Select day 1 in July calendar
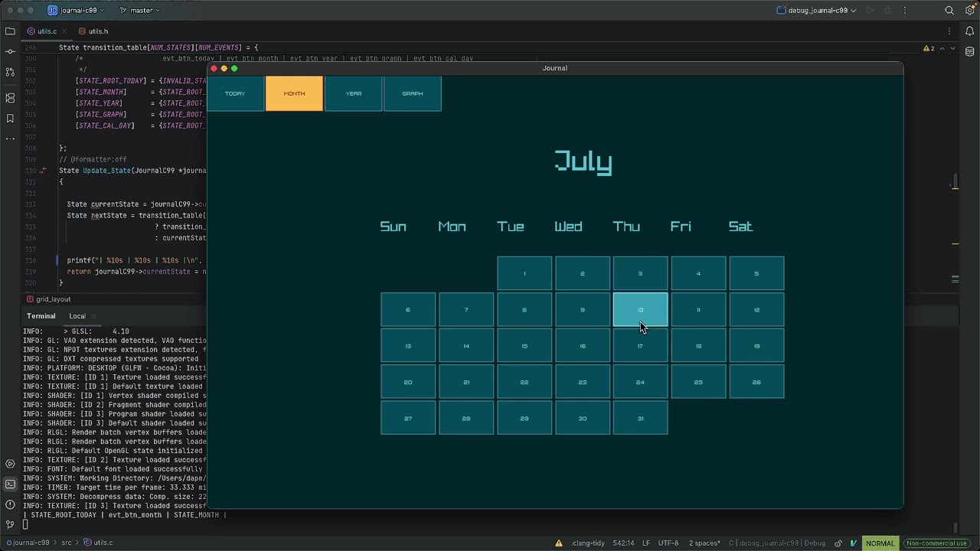The width and height of the screenshot is (980, 551). click(524, 273)
